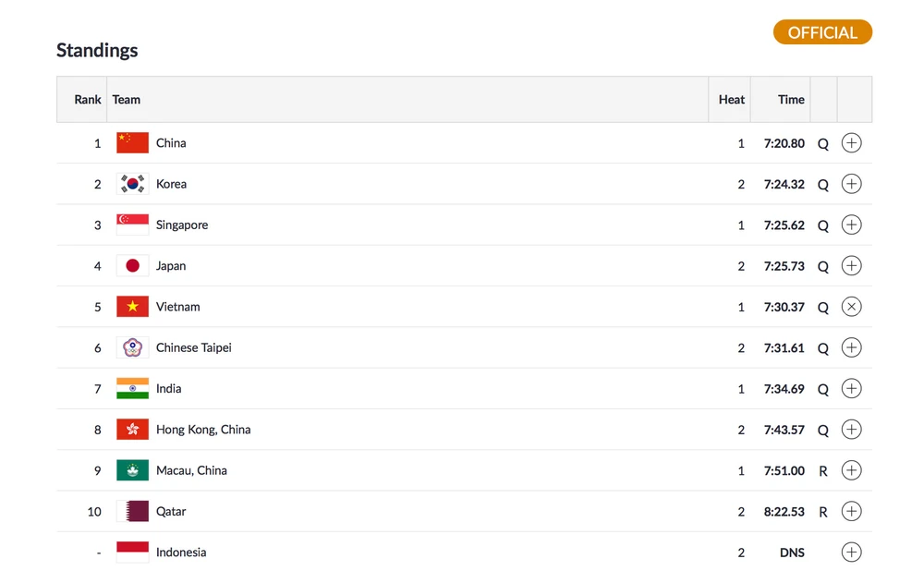The height and width of the screenshot is (571, 924).
Task: Click the Time column header
Action: point(791,100)
